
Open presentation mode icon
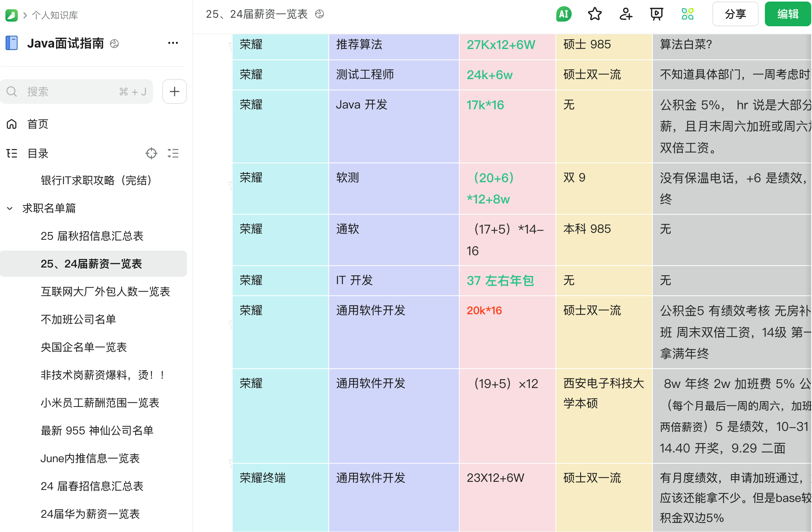pos(656,14)
